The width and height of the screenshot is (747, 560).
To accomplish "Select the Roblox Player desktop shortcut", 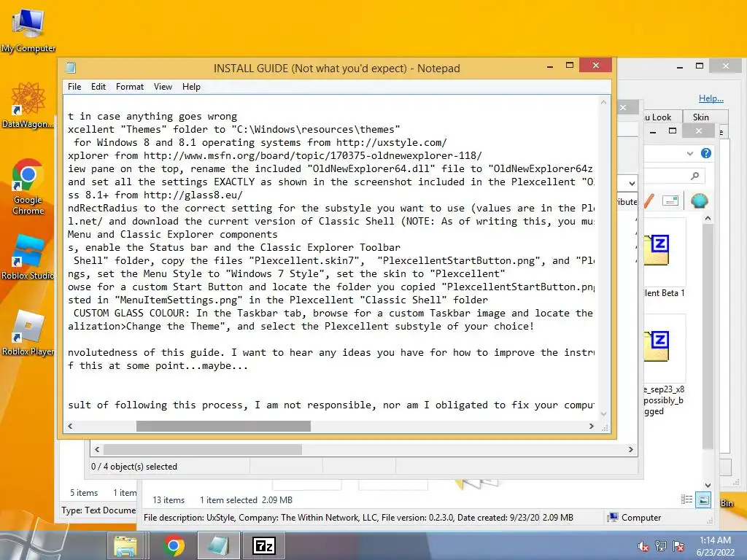I will coord(28,332).
